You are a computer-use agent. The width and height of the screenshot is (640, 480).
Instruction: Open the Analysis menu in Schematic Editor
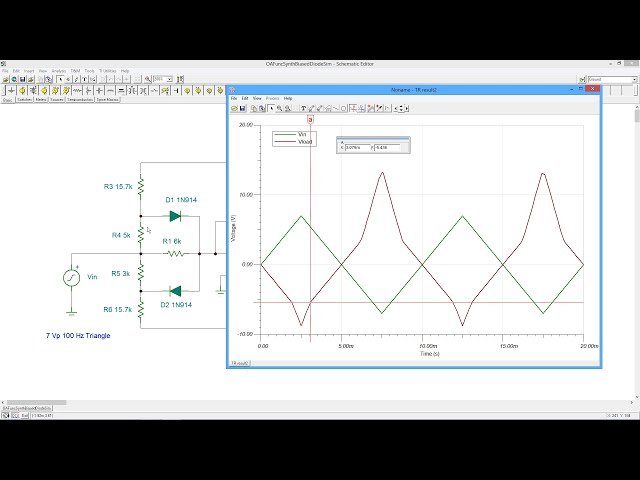coord(58,71)
